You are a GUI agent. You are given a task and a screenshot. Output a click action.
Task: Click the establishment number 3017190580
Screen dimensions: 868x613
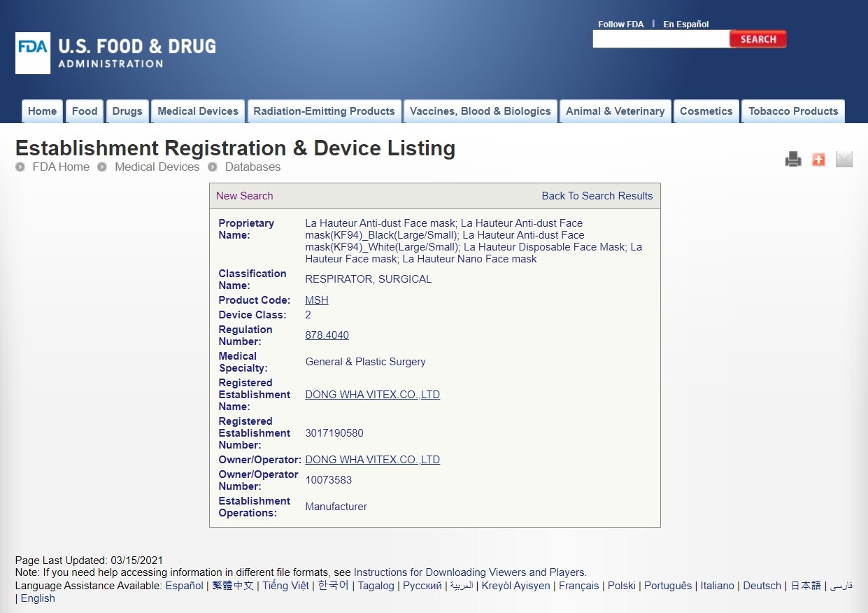(x=334, y=433)
